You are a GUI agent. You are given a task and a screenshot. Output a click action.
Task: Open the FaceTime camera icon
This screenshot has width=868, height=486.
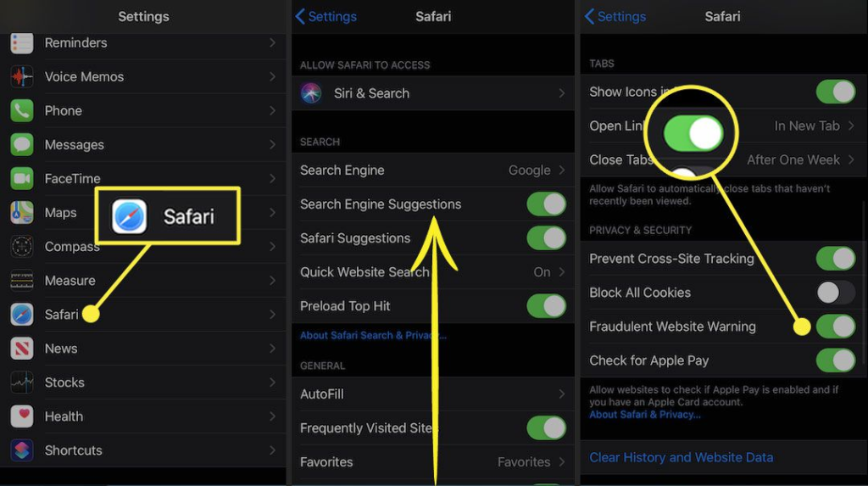tap(21, 178)
